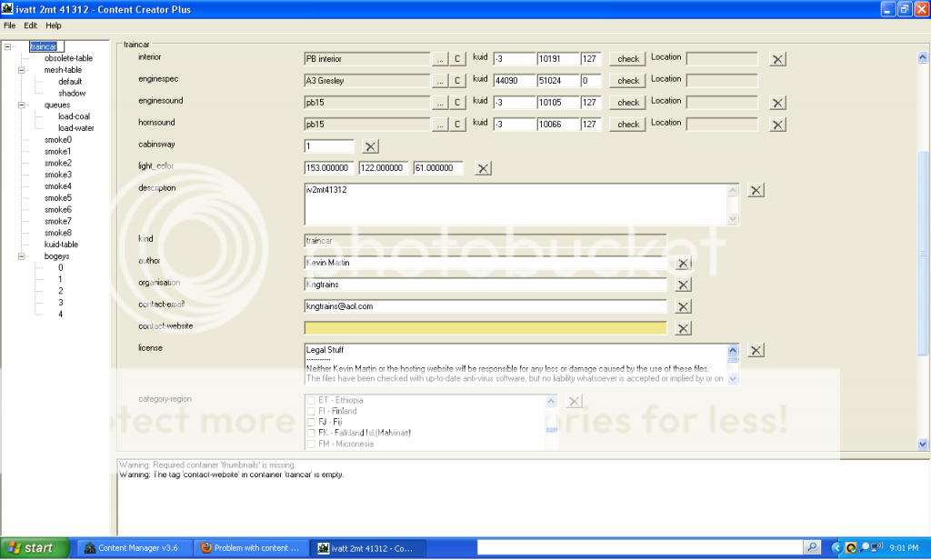The height and width of the screenshot is (560, 931).
Task: Remove light_color tag with X icon
Action: 484,168
